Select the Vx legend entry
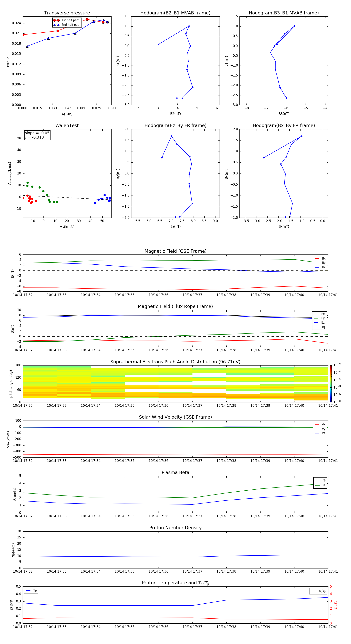The height and width of the screenshot is (644, 351). (x=320, y=424)
